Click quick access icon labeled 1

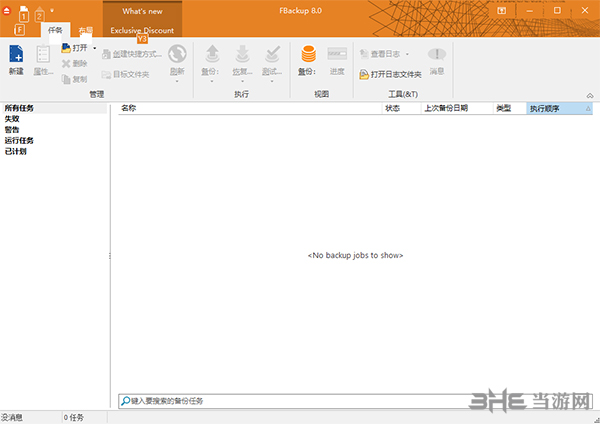(x=24, y=14)
